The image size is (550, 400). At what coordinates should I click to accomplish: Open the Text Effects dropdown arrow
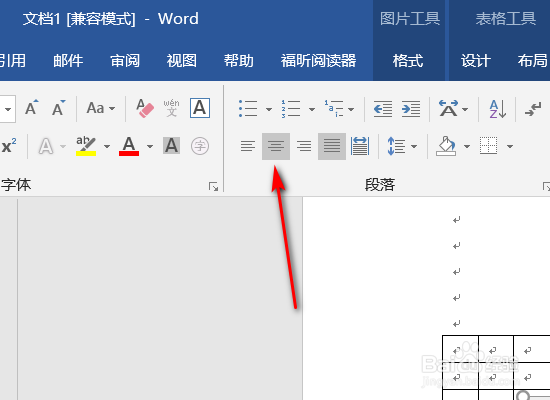tap(63, 146)
